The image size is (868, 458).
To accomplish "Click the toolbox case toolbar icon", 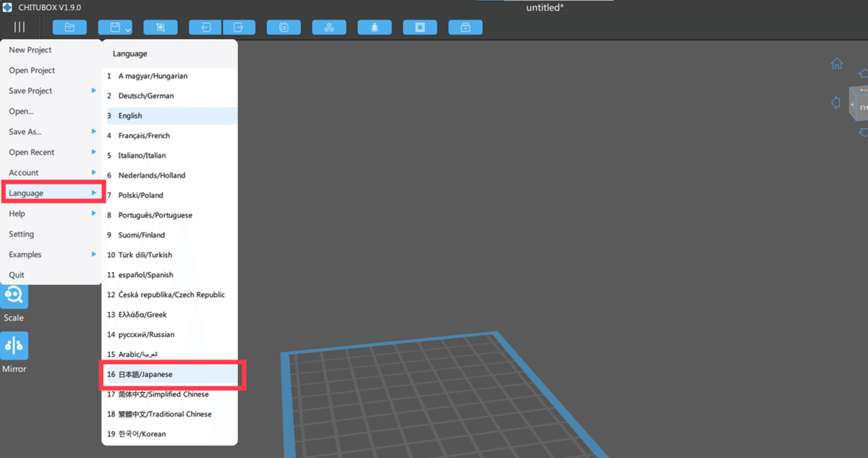I will click(x=465, y=27).
